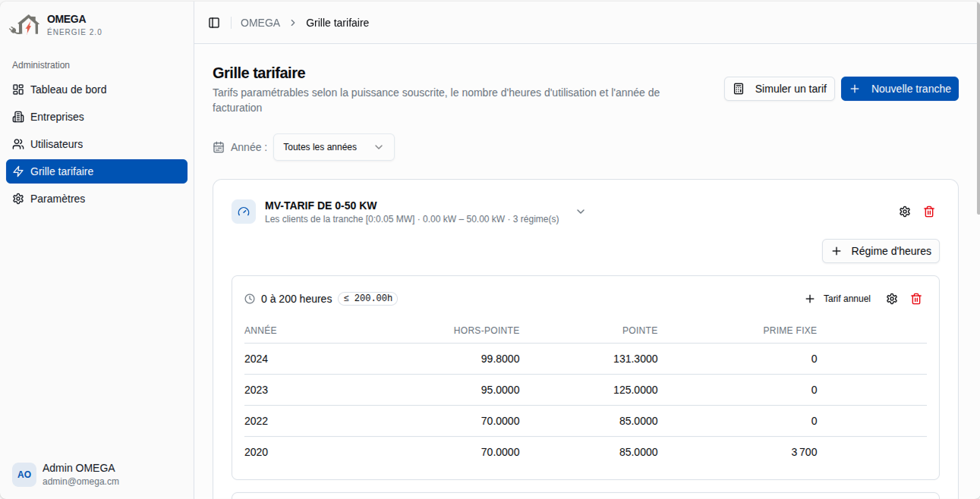Click the gauge icon of MV-TARIF DE 0-50 KW
The height and width of the screenshot is (499, 980).
tap(244, 212)
